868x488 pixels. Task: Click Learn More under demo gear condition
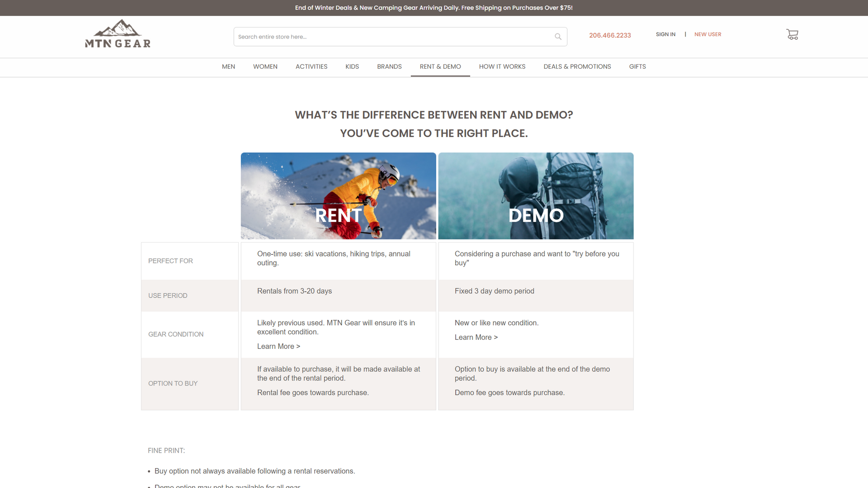pos(476,338)
